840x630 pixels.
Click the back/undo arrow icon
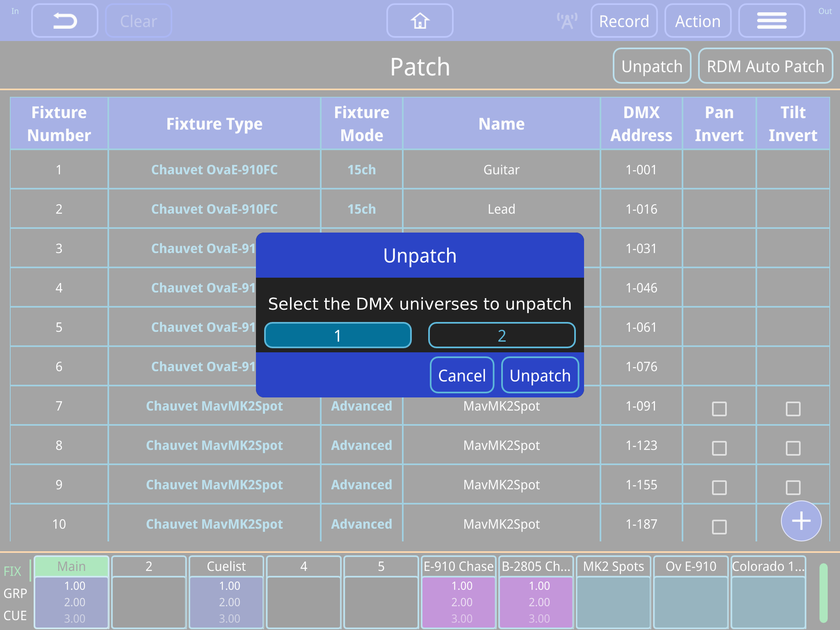click(x=64, y=21)
